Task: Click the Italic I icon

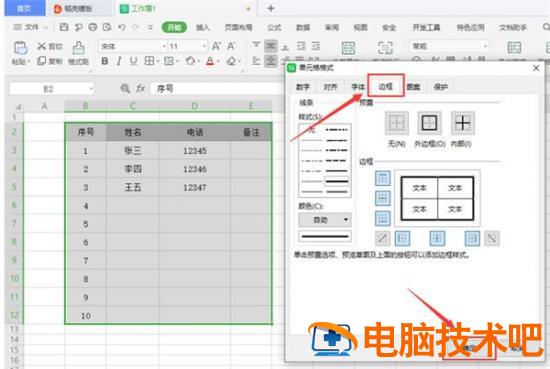Action: click(x=119, y=61)
